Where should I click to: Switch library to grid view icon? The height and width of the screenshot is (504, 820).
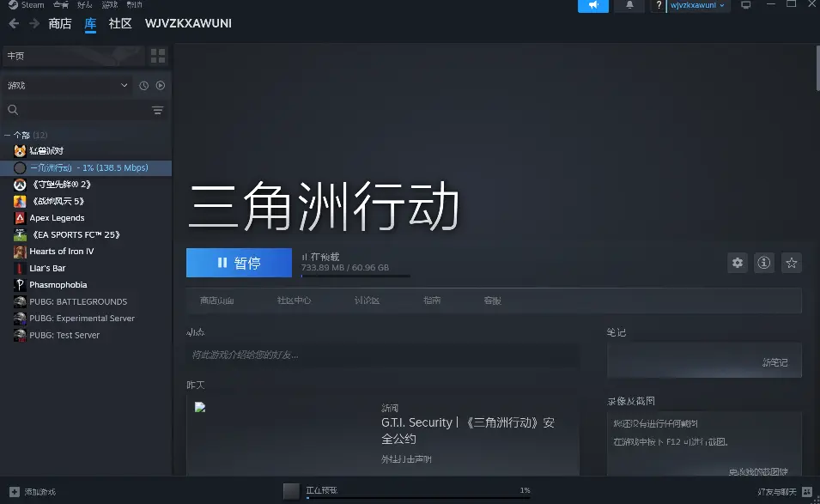158,56
